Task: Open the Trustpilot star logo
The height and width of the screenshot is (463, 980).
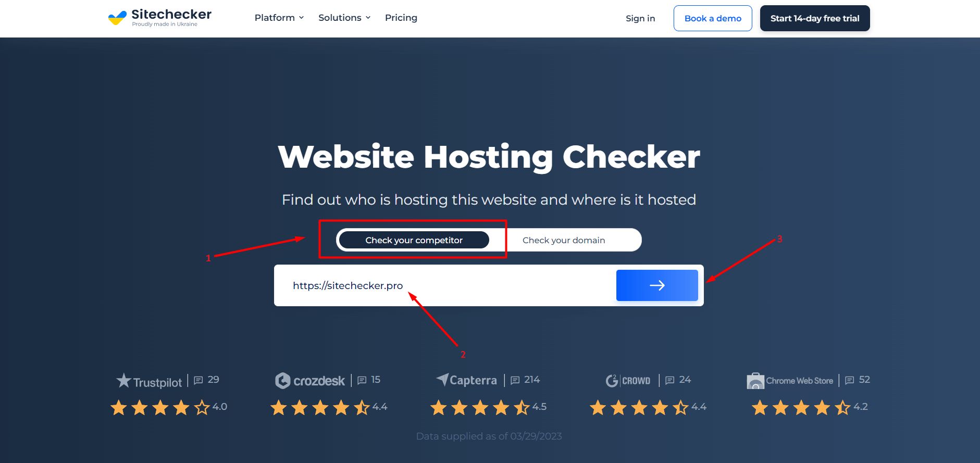Action: 123,381
